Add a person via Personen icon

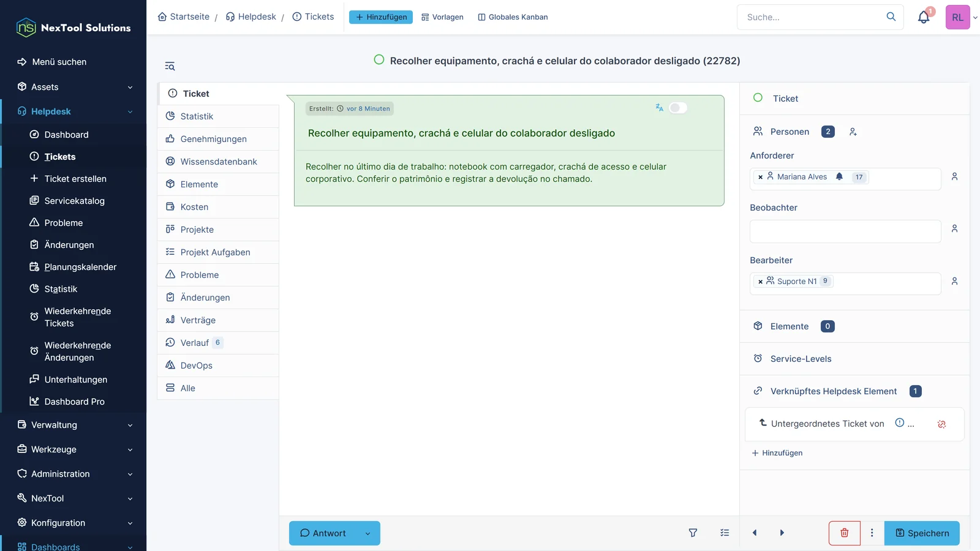coord(853,132)
